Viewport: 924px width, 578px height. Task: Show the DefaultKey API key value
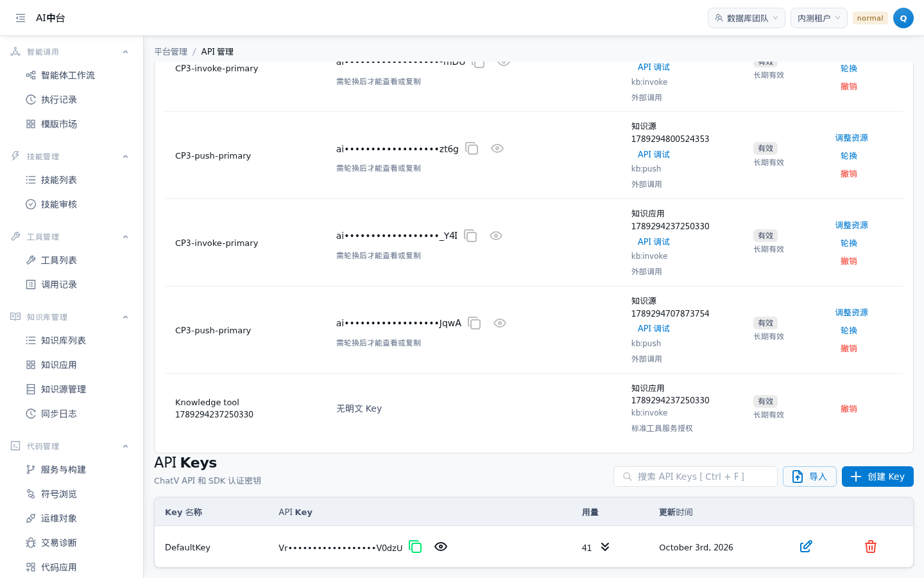(441, 547)
